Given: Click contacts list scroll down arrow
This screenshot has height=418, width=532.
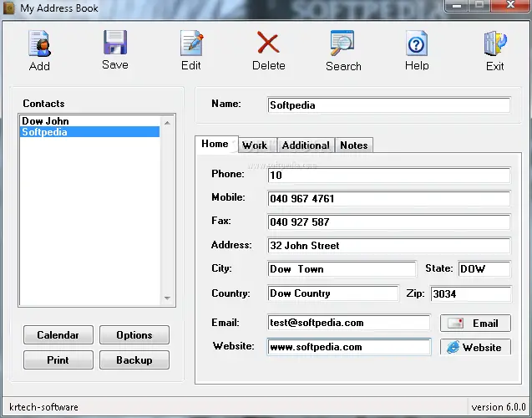Looking at the screenshot, I should pyautogui.click(x=167, y=298).
